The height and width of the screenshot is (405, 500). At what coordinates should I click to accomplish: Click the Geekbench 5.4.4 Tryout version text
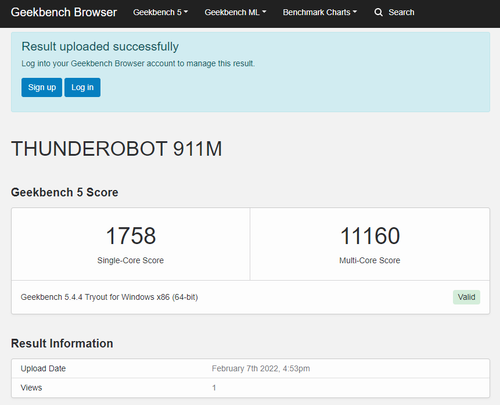(x=109, y=297)
